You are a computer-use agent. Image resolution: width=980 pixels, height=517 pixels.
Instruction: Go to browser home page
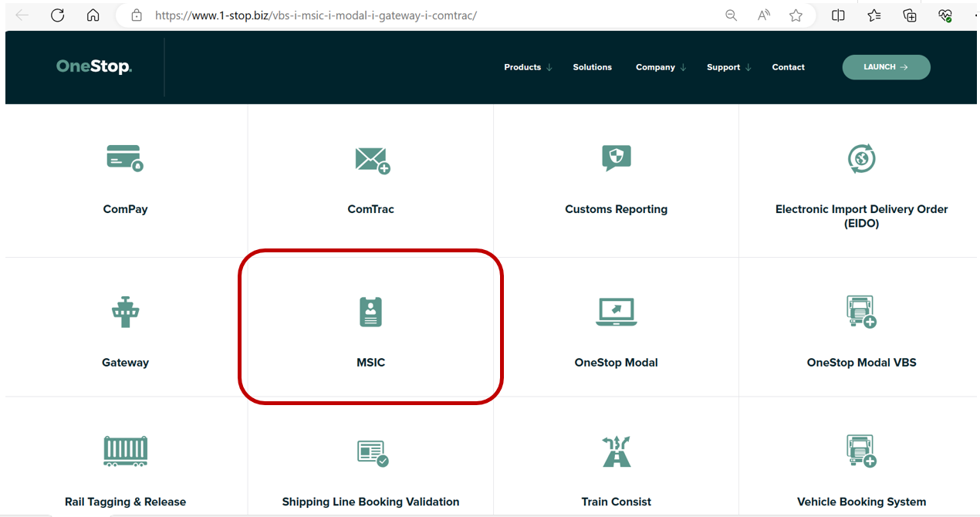coord(93,15)
